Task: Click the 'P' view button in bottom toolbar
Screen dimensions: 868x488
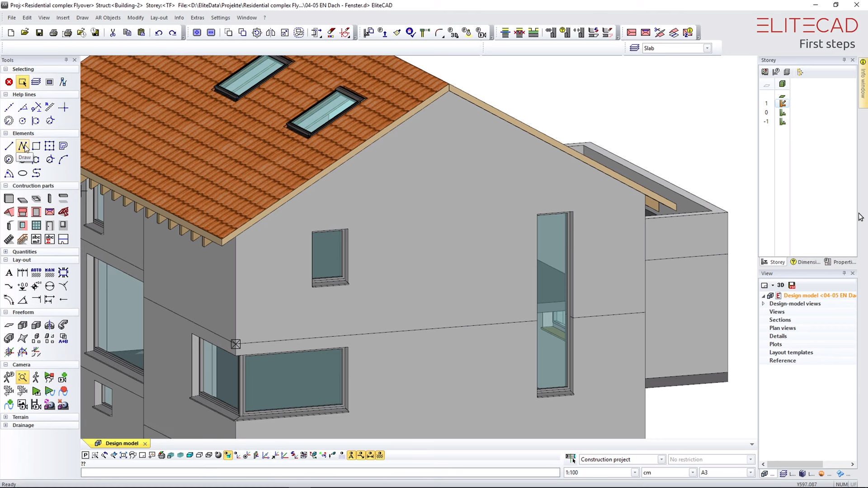Action: [x=85, y=455]
